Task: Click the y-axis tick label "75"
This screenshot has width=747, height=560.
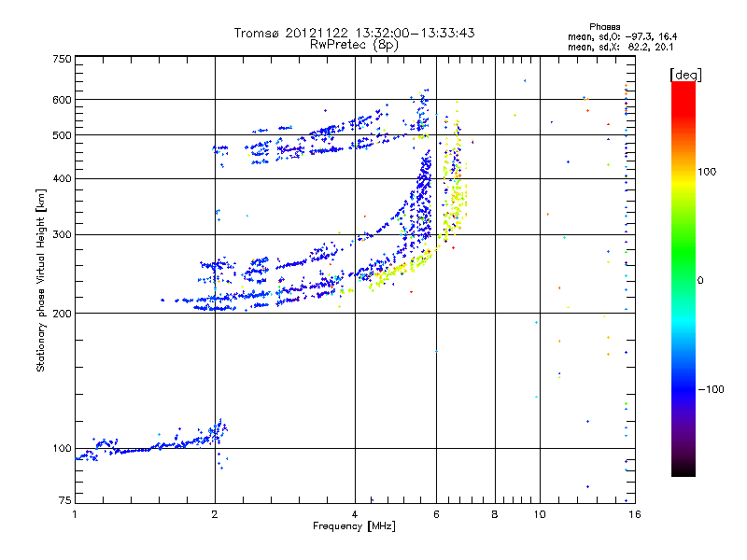Action: coord(65,500)
